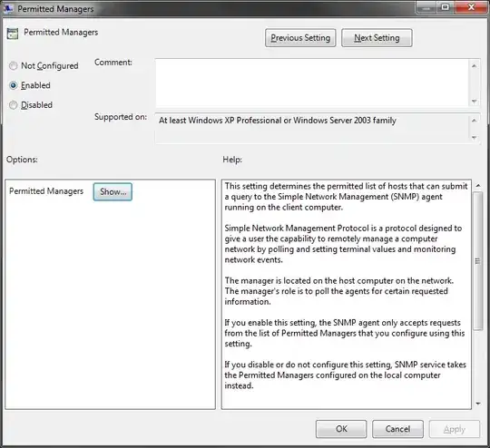This screenshot has width=490, height=448.
Task: Click 'Permitted Managers' label in Options pane
Action: [46, 190]
